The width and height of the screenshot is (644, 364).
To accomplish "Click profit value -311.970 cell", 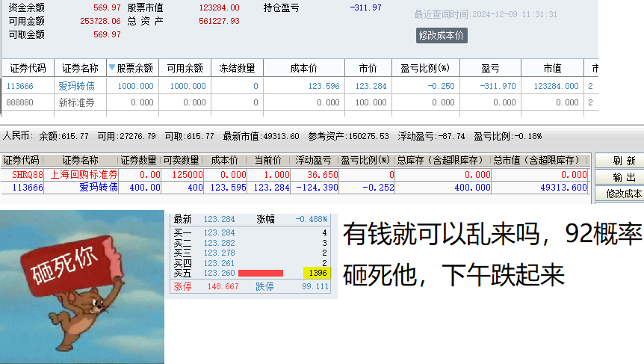I will [x=498, y=86].
